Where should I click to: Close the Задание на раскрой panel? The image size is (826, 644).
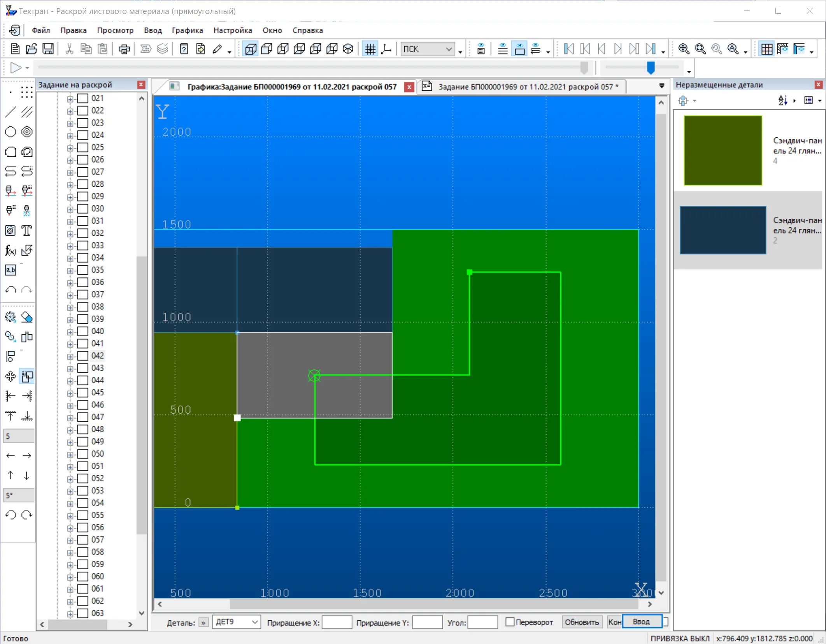click(141, 84)
